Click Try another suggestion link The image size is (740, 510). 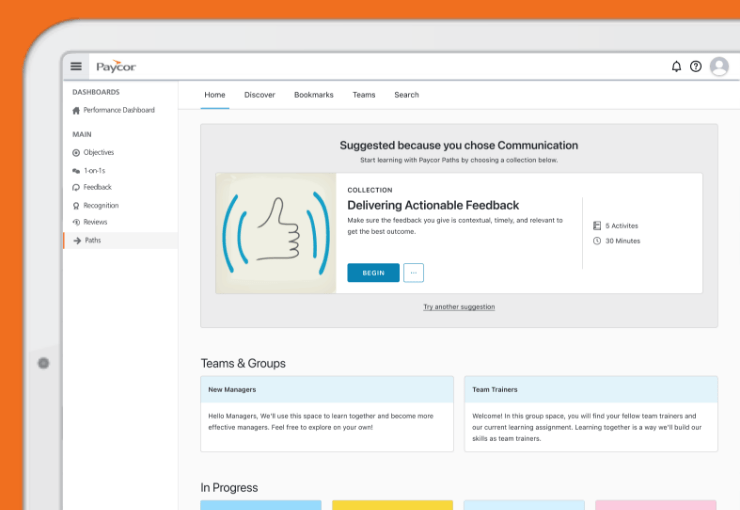click(x=459, y=307)
